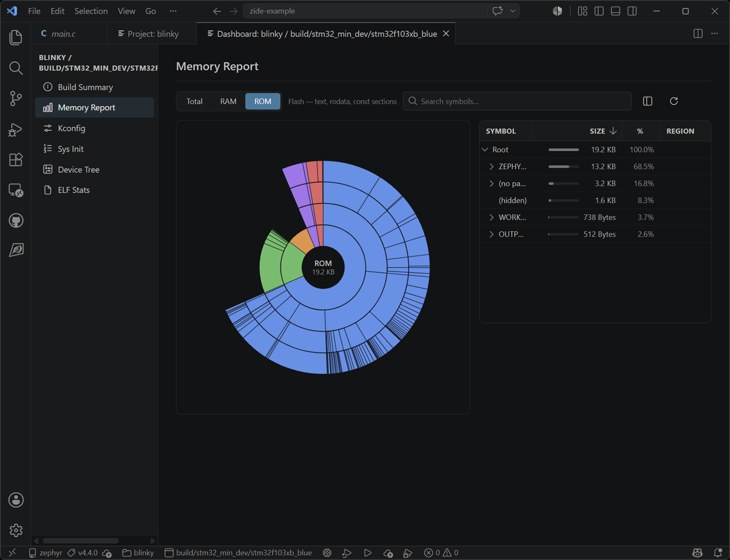Click the sidebar horizontal scrollbar

click(x=81, y=541)
